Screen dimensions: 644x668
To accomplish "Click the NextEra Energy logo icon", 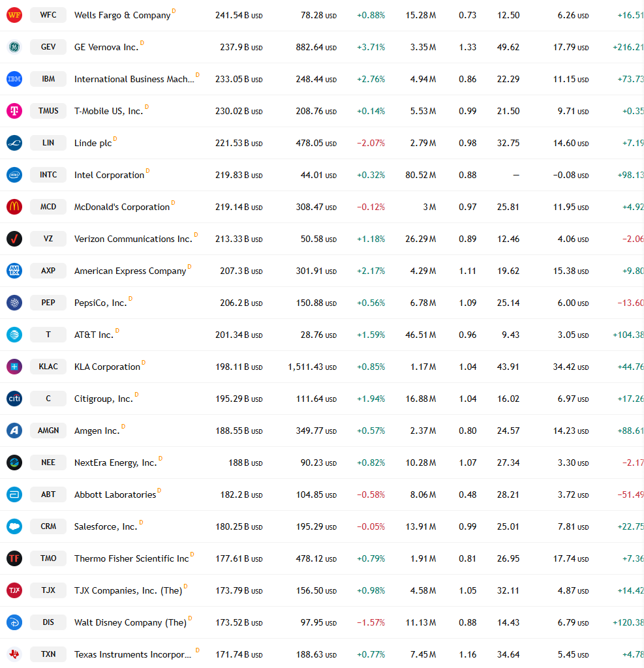I will click(14, 463).
